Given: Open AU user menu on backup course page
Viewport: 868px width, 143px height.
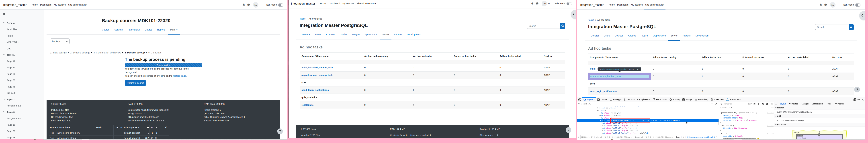Looking at the screenshot, I should pyautogui.click(x=257, y=5).
